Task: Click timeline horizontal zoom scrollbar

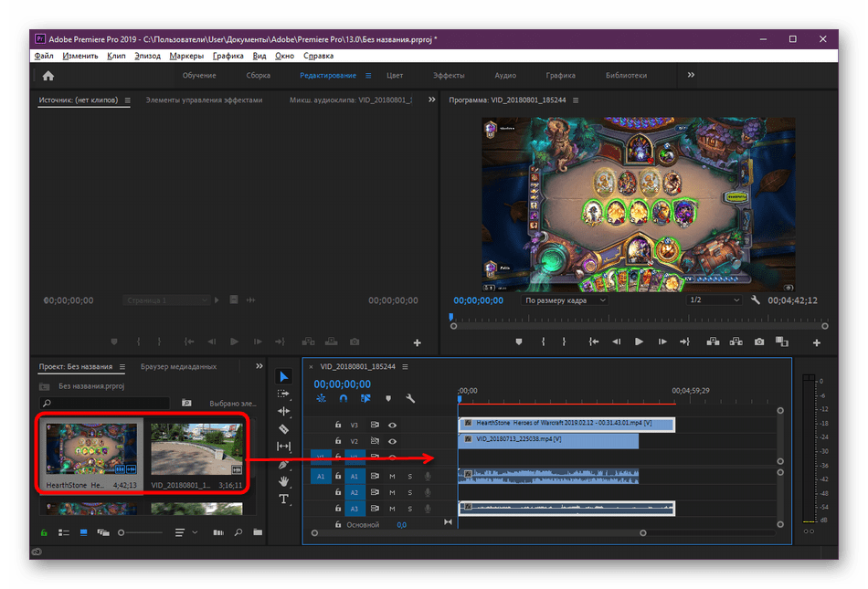Action: click(478, 533)
